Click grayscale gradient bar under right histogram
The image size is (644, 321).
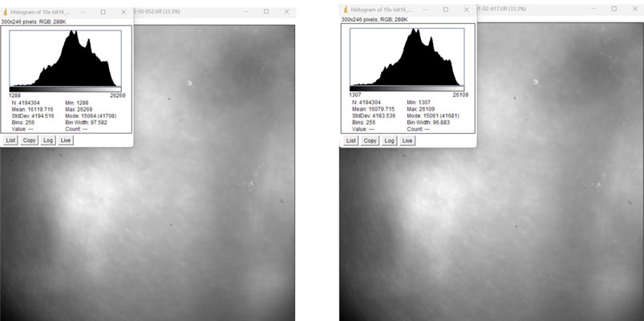coord(407,88)
